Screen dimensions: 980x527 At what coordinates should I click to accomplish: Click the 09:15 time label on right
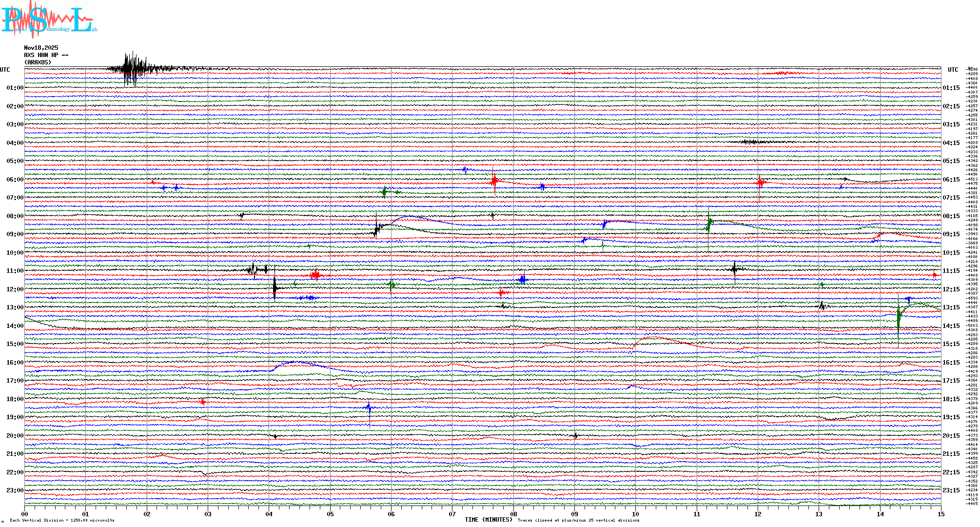pos(951,234)
